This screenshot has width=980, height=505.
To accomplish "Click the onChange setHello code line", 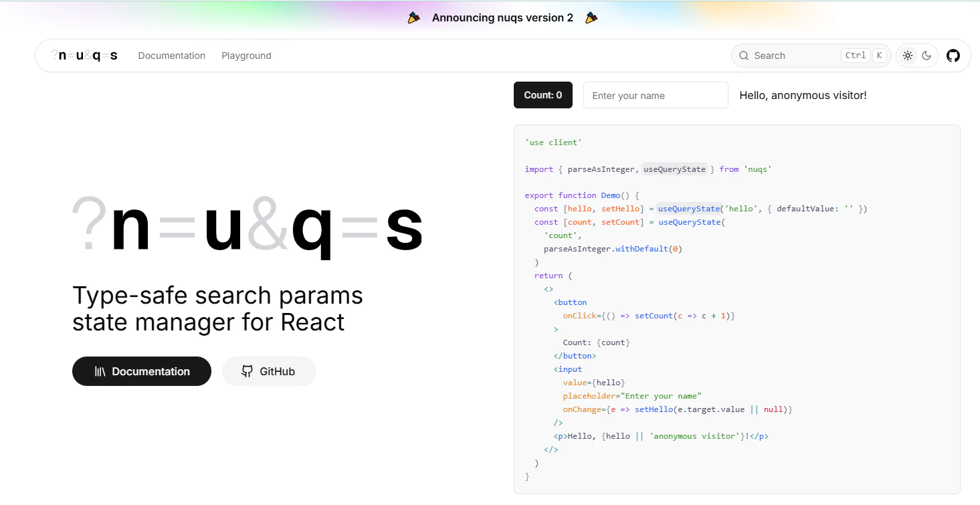I will (678, 409).
